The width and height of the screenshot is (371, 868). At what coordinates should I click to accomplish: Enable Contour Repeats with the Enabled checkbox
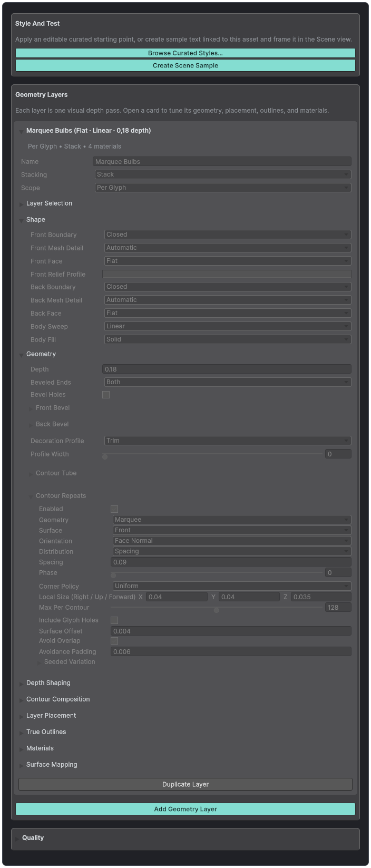click(114, 509)
